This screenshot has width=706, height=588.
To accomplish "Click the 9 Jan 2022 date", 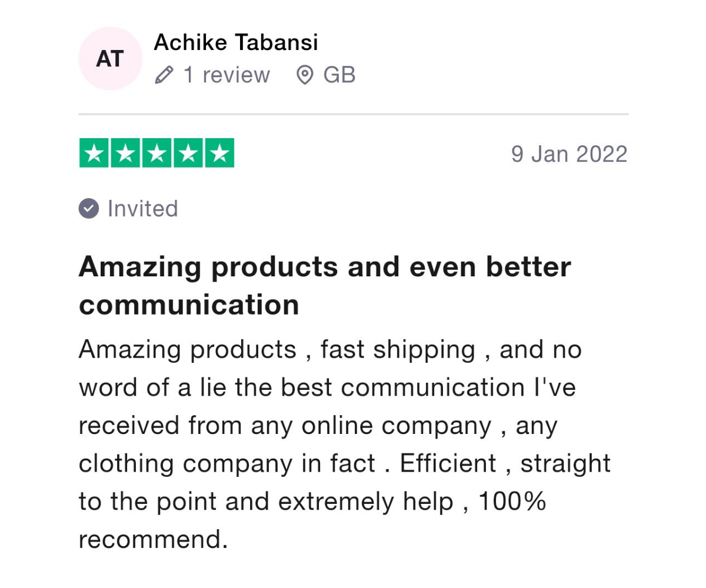I will pyautogui.click(x=570, y=154).
